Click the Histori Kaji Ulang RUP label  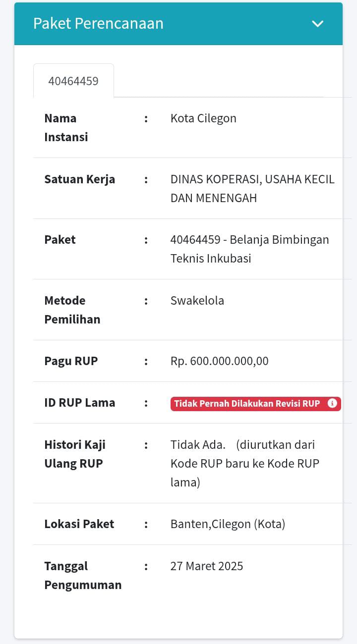tap(75, 454)
